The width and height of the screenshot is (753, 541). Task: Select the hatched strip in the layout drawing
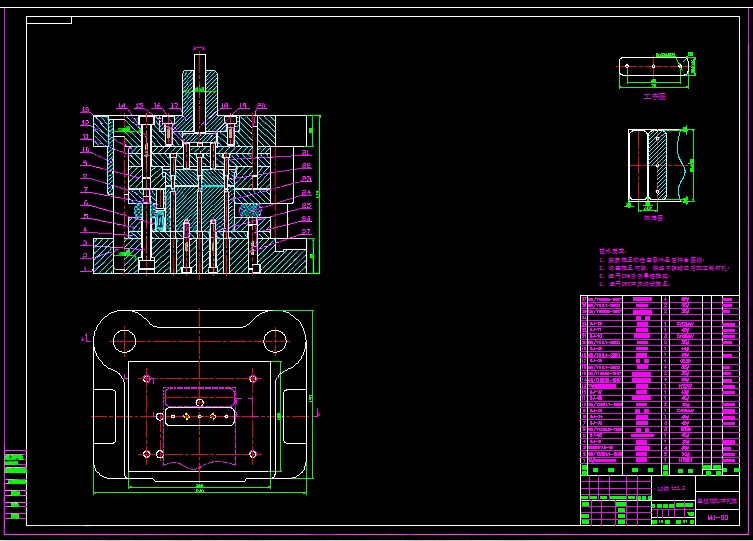[x=657, y=165]
